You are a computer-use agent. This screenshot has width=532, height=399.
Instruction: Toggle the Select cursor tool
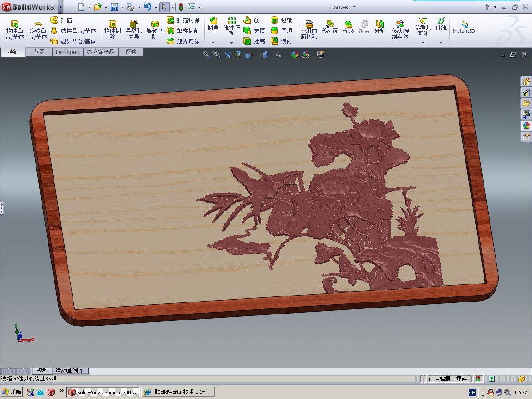pos(164,7)
